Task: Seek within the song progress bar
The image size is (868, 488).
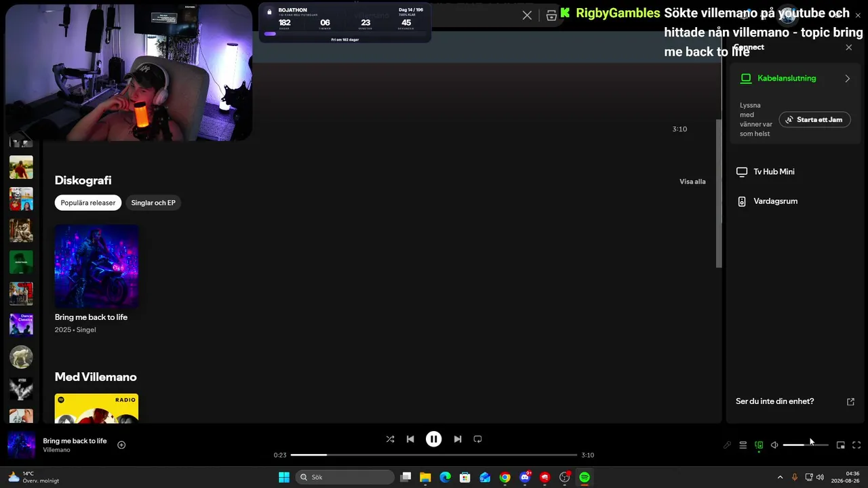Action: pos(434,455)
